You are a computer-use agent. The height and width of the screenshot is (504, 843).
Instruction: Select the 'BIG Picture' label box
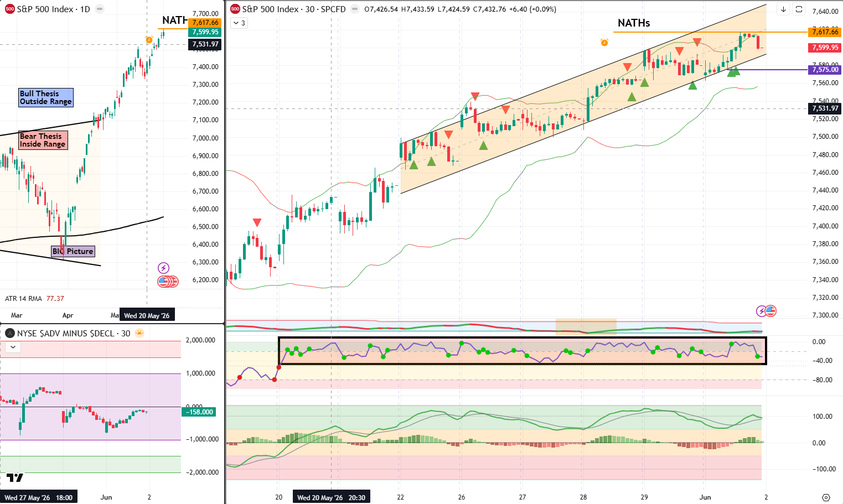coord(73,251)
